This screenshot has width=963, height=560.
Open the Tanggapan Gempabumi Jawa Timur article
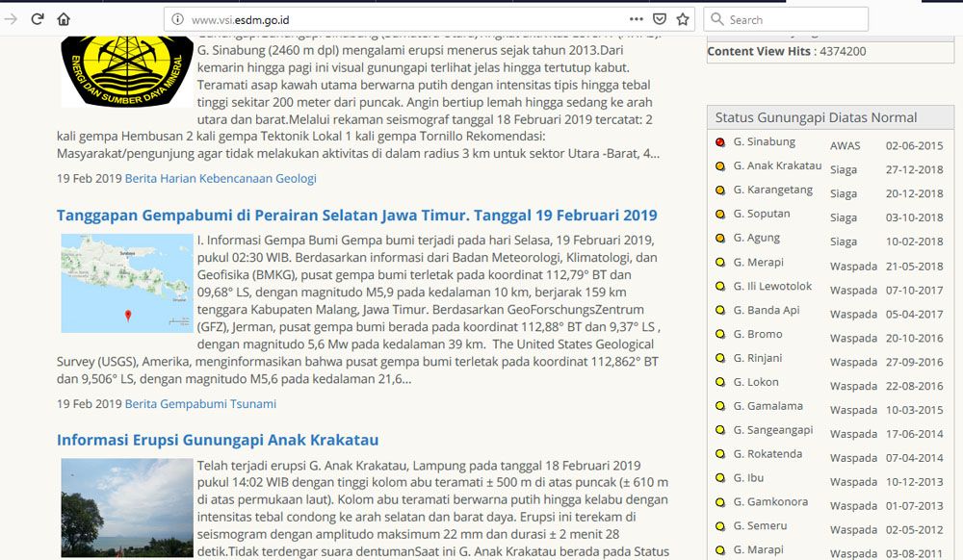(356, 215)
